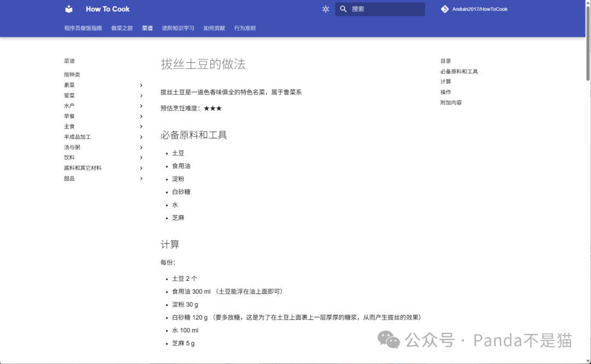Expand the 酱料和其它材料 category chevron

[141, 168]
